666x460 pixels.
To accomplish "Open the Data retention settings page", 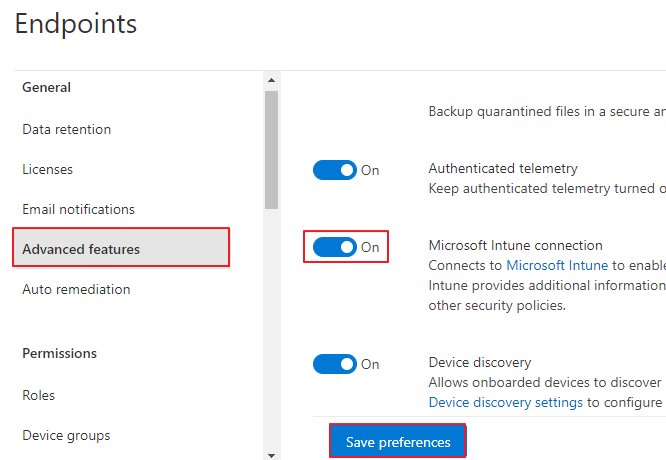I will [67, 129].
